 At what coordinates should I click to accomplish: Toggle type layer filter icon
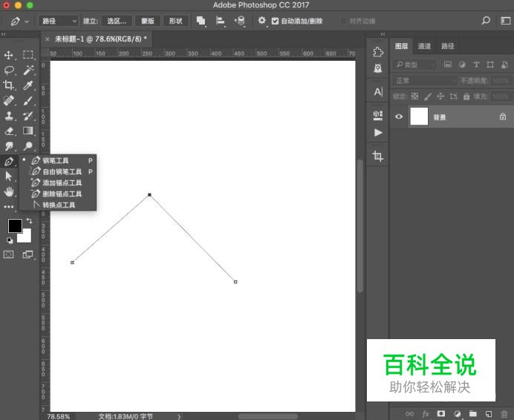[x=476, y=65]
